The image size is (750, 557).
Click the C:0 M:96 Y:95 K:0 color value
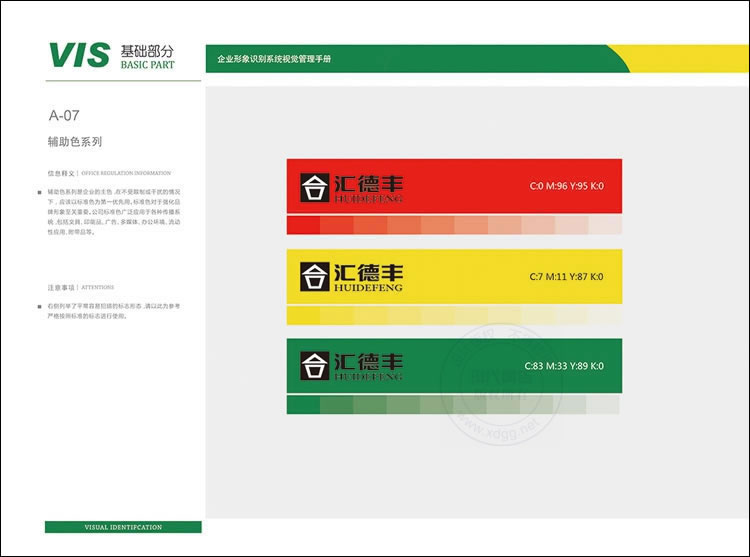566,187
